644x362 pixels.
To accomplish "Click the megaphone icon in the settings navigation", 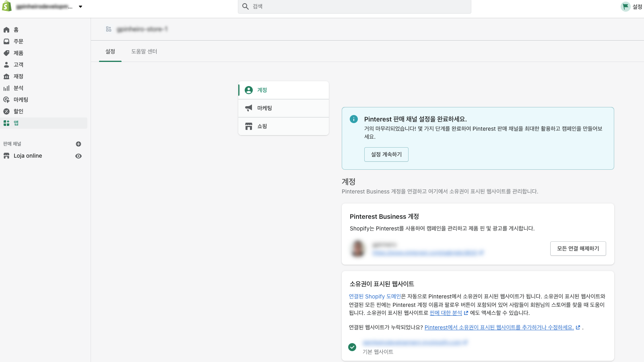I will click(249, 108).
